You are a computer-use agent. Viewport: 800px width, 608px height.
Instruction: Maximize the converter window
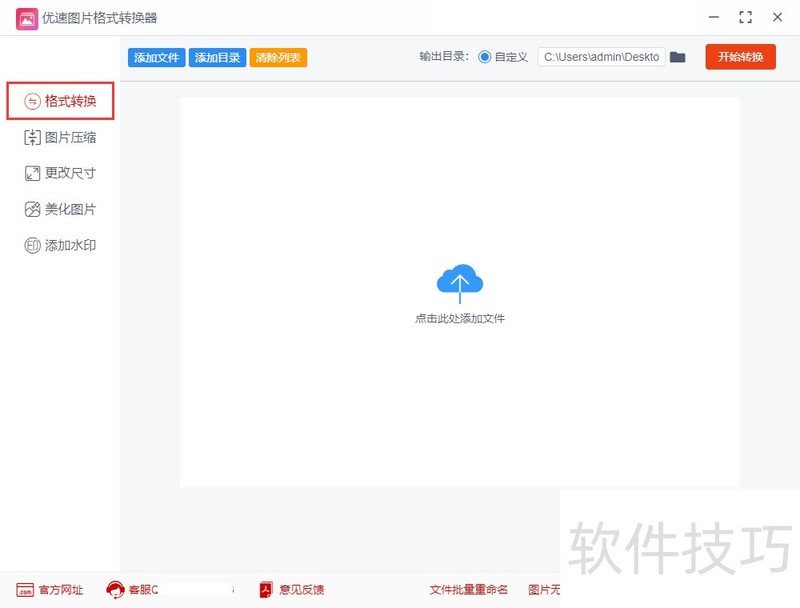tap(745, 17)
